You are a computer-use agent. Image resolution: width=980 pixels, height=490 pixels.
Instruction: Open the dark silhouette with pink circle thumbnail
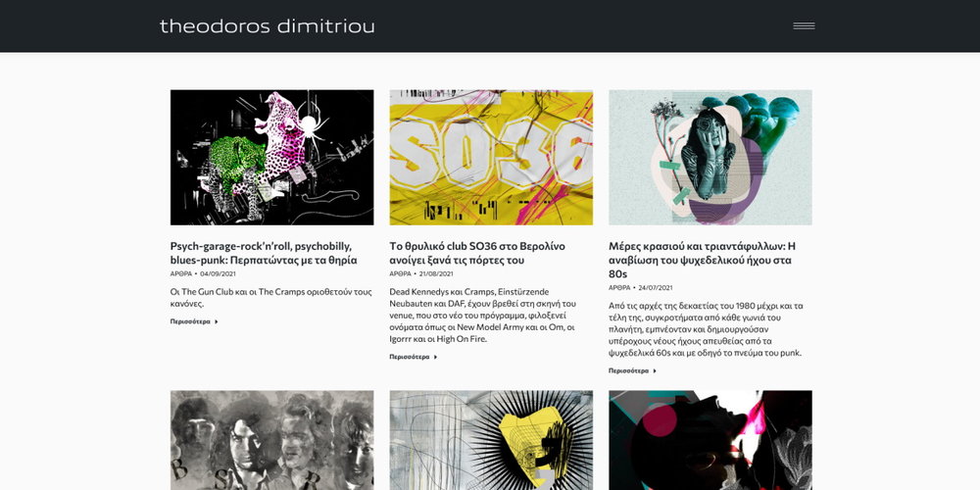point(710,441)
